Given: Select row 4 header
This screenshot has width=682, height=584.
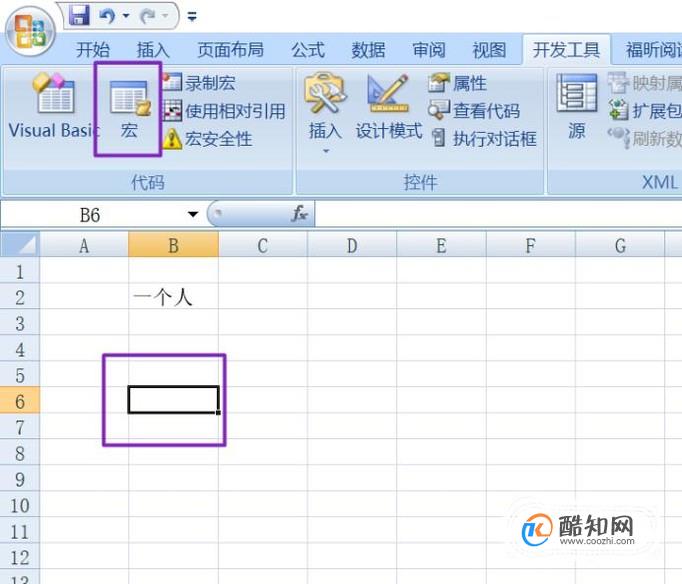Looking at the screenshot, I should tap(20, 350).
